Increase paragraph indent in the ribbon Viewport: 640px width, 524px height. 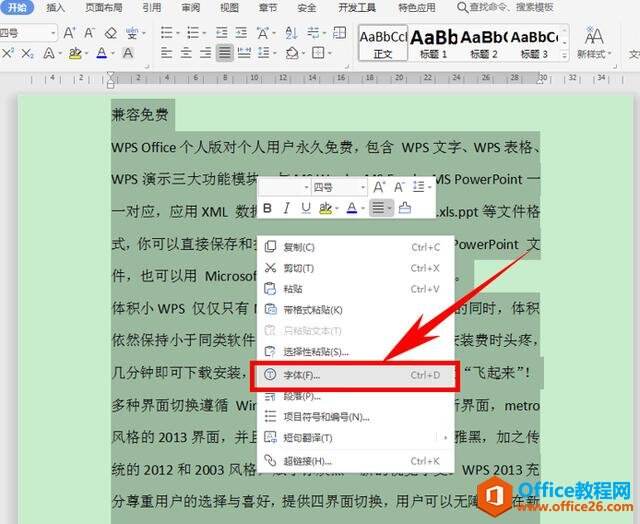[x=241, y=33]
